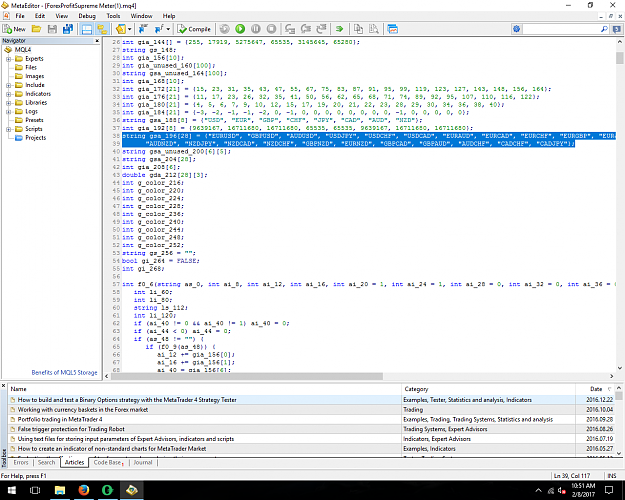Open article about Binary Options strategy
625x500 pixels.
tap(127, 400)
